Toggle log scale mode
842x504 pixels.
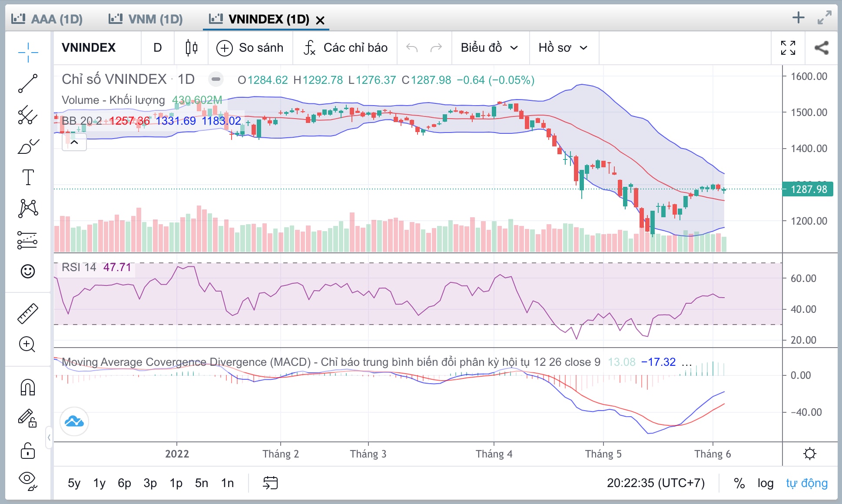pyautogui.click(x=765, y=483)
